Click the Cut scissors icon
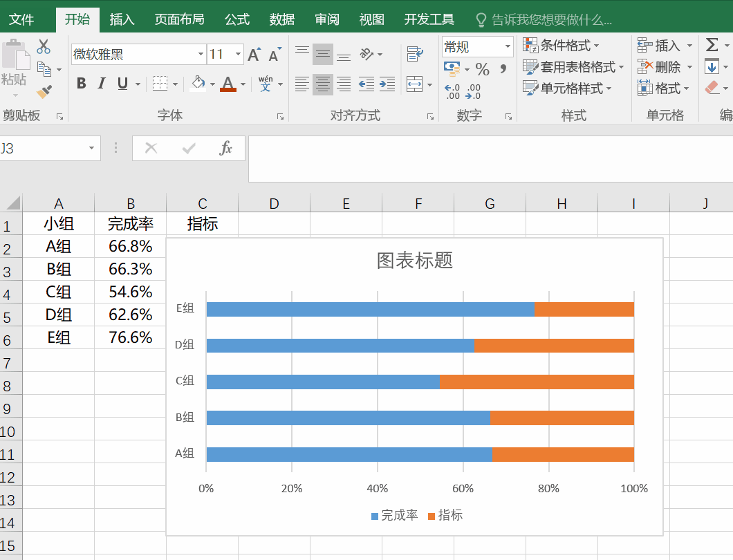The height and width of the screenshot is (560, 733). (x=44, y=47)
